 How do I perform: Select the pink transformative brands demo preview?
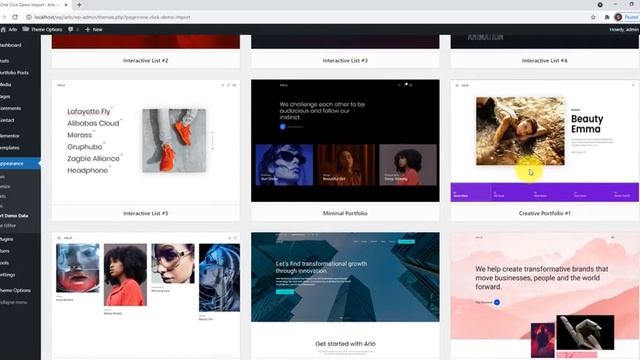[544, 296]
